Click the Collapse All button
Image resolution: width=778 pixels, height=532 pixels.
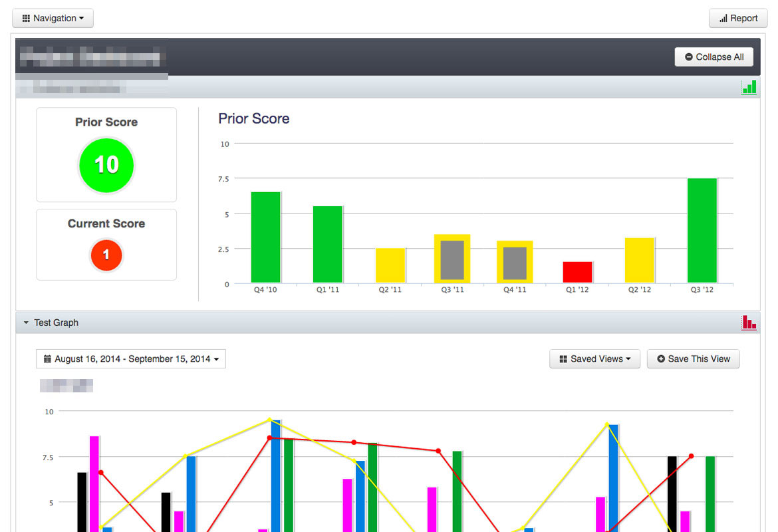[714, 57]
